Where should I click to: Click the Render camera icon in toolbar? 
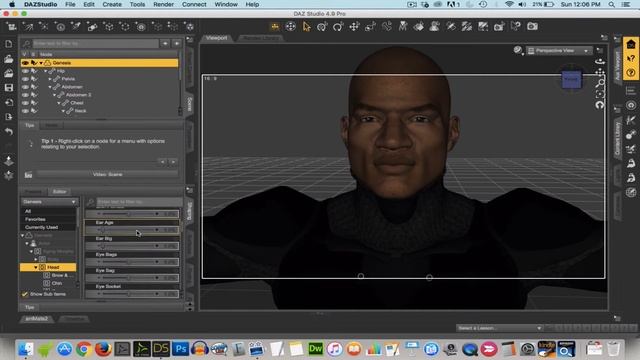point(532,27)
